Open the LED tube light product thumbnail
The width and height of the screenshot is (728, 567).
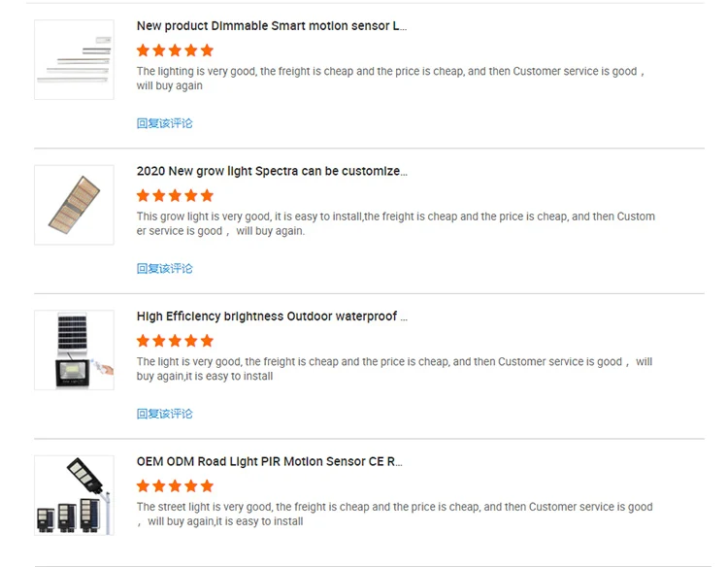coord(74,59)
